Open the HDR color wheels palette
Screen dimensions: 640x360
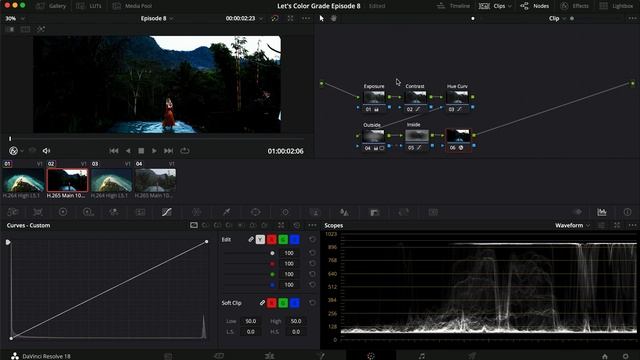[88, 212]
